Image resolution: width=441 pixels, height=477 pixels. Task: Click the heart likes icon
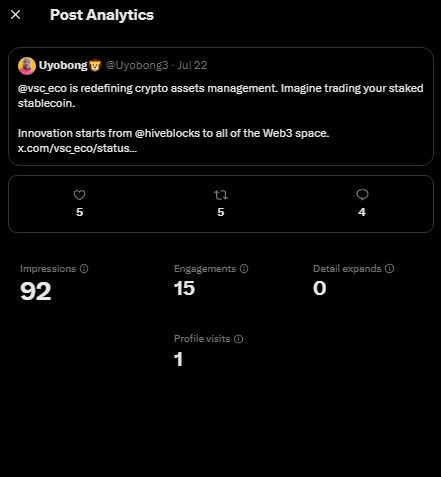pos(79,195)
